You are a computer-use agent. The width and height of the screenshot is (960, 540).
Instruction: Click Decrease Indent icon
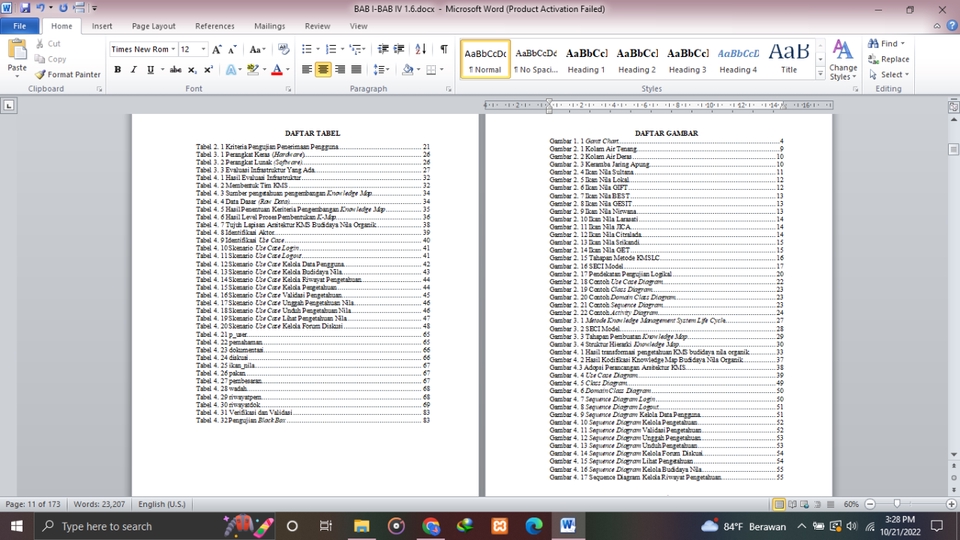(383, 50)
